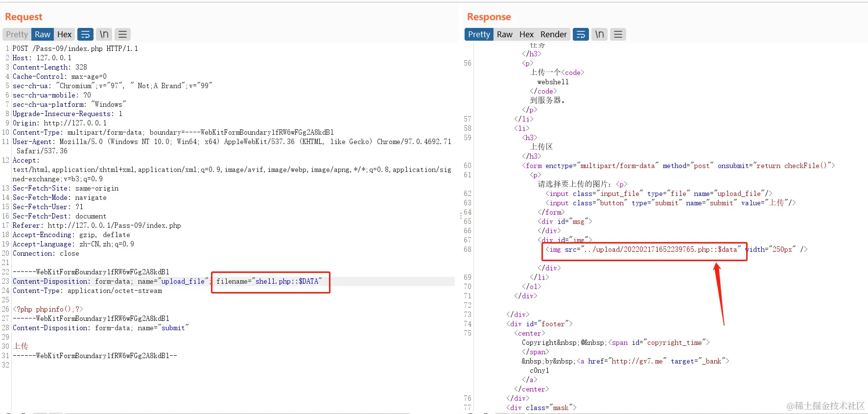Click the div id="footer" line in response
This screenshot has height=414, width=868.
click(x=540, y=324)
